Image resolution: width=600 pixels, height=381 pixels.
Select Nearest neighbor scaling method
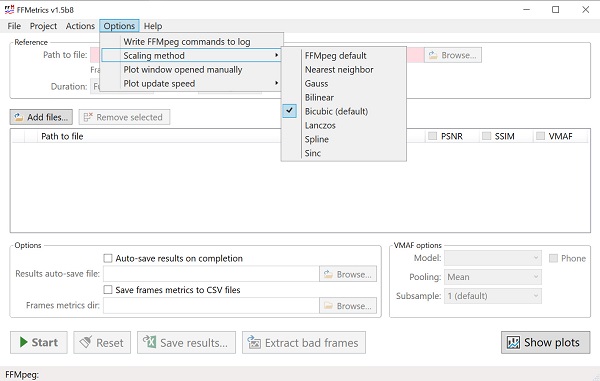pyautogui.click(x=344, y=70)
